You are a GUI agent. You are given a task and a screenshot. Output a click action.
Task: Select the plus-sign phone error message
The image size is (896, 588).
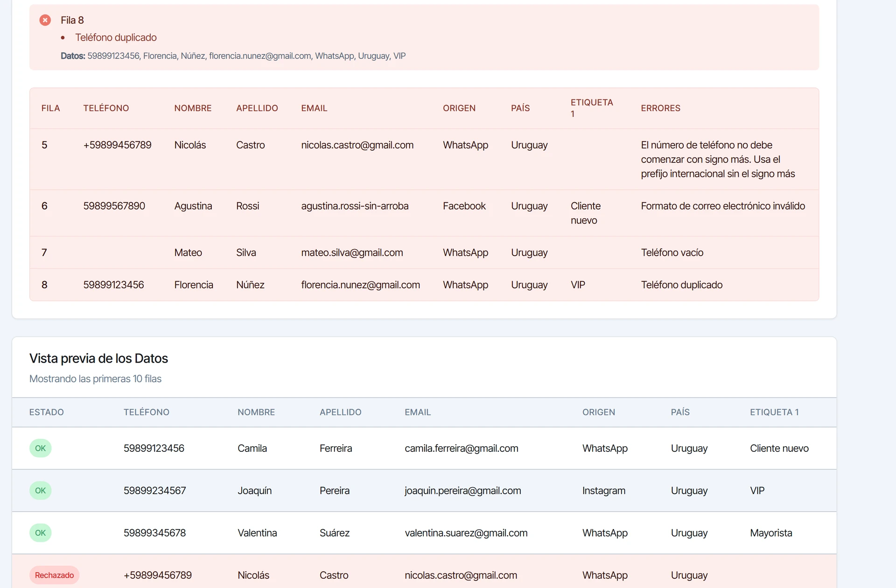coord(718,160)
